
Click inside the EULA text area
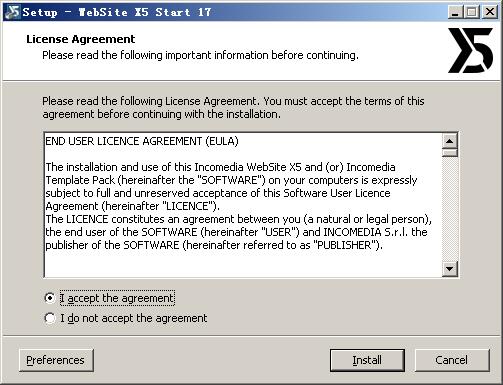point(243,205)
